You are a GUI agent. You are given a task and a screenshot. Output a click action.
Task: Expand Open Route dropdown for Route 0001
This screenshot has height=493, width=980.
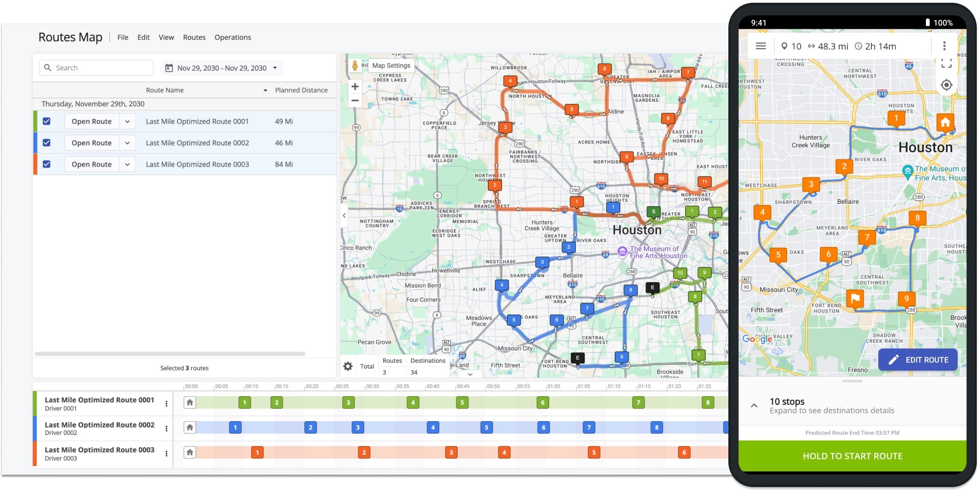tap(127, 121)
